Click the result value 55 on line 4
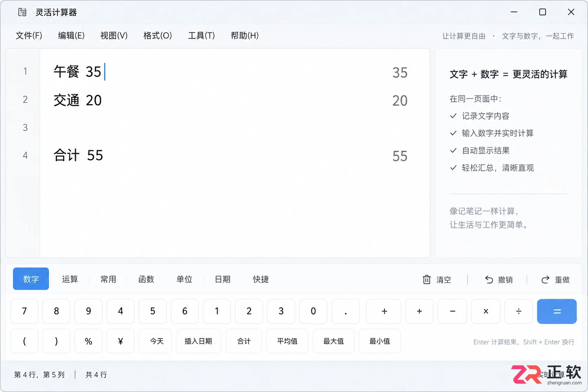The width and height of the screenshot is (588, 392). 400,156
